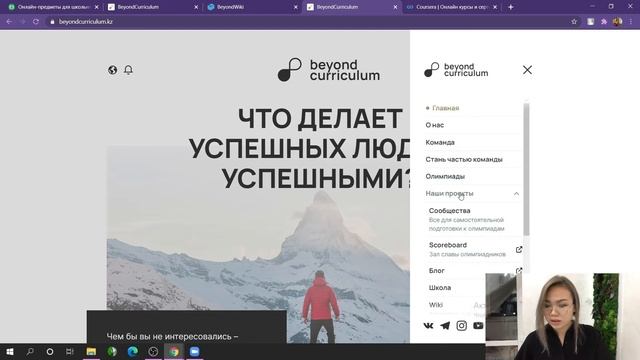Click the side menu scrollbar
Screen dimensions: 640x360
(526, 169)
